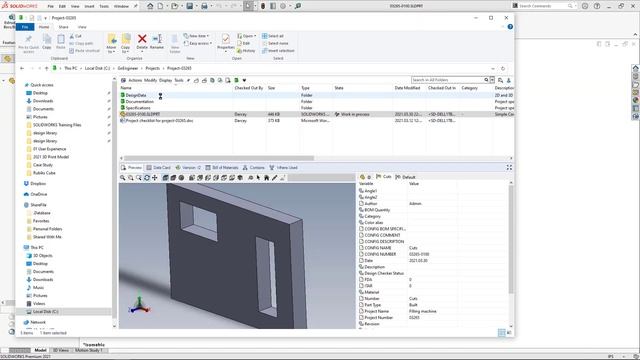The width and height of the screenshot is (640, 360).
Task: Toggle details view icon in Explorer status bar
Action: [x=502, y=333]
